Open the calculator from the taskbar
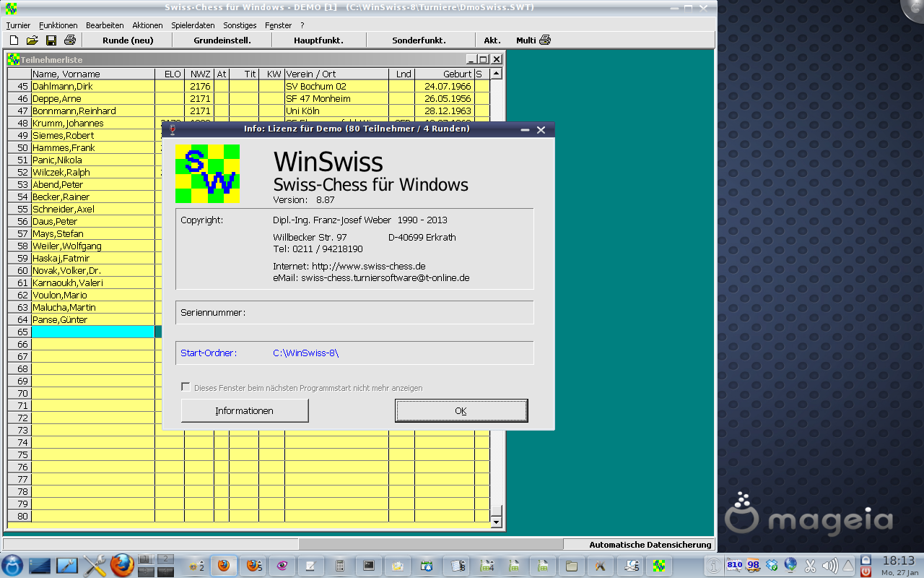The width and height of the screenshot is (924, 578). pos(339,566)
